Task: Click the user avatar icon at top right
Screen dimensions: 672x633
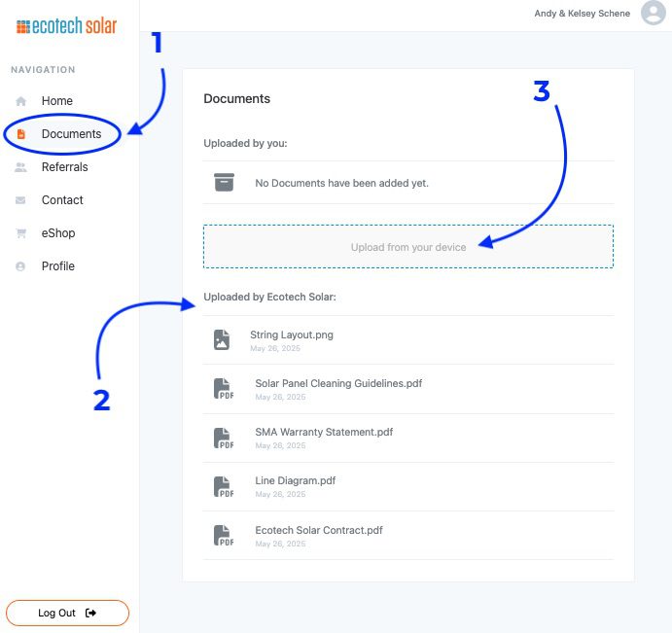Action: coord(654,13)
